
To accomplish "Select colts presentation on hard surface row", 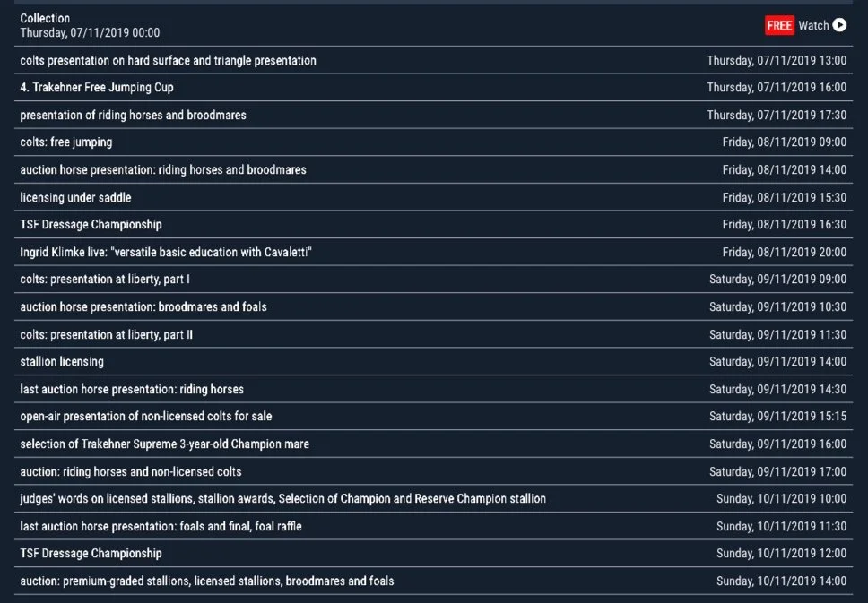I will pyautogui.click(x=433, y=60).
